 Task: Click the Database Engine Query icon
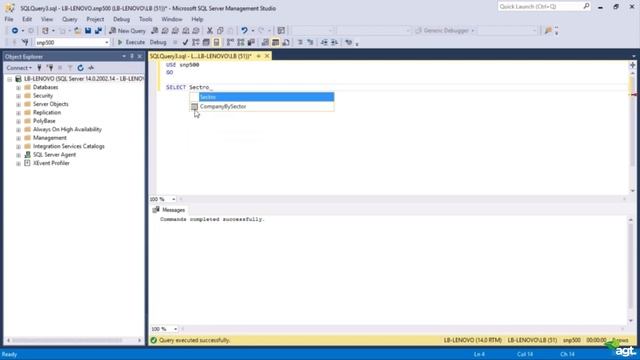[x=155, y=31]
